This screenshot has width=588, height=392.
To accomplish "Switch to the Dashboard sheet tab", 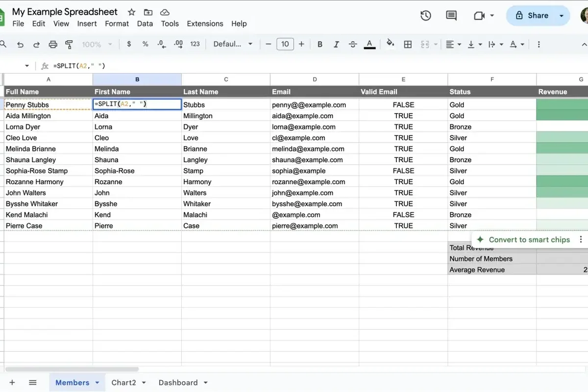I will [x=178, y=383].
